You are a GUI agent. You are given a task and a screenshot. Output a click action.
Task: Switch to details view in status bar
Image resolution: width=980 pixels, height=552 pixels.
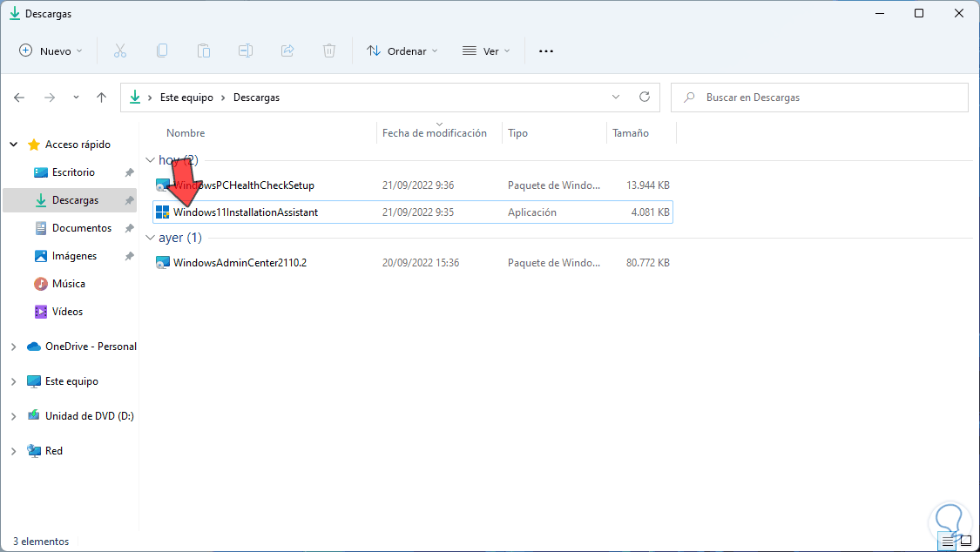click(x=949, y=541)
